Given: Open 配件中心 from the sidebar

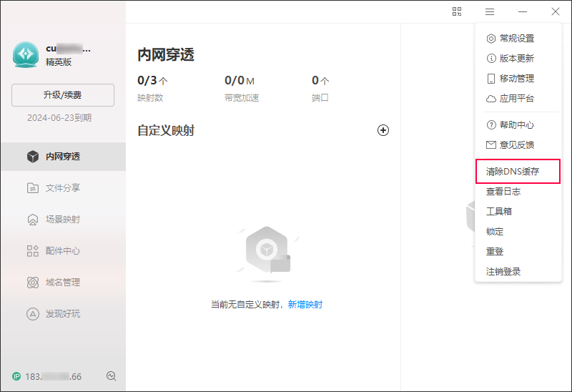Looking at the screenshot, I should [x=62, y=251].
